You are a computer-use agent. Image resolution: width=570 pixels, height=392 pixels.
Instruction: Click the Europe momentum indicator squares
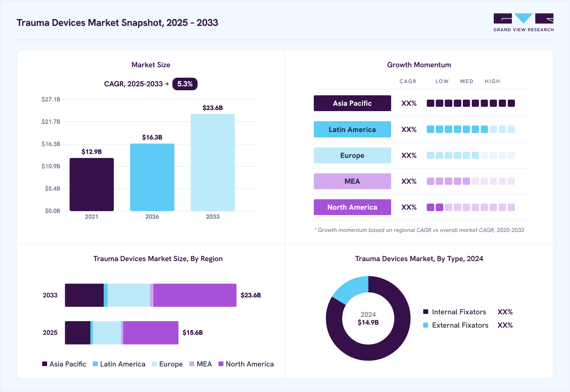[471, 155]
